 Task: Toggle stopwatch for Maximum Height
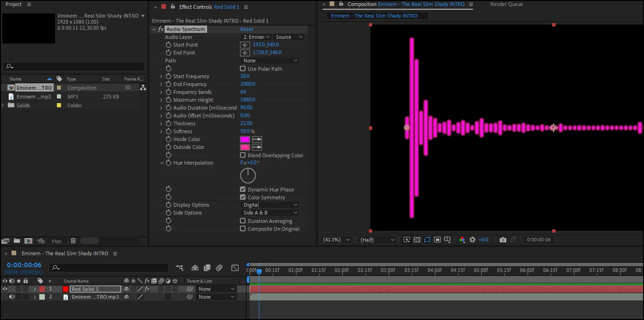168,100
